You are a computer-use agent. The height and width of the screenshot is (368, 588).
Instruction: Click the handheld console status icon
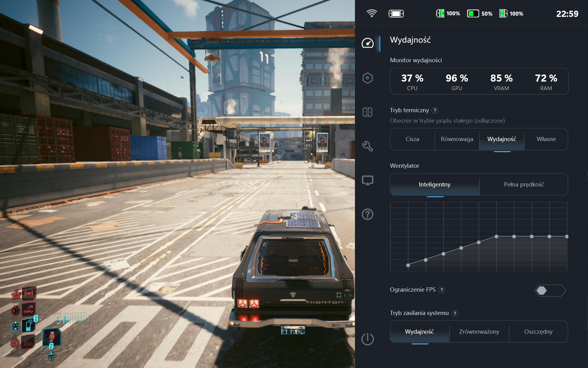[396, 13]
